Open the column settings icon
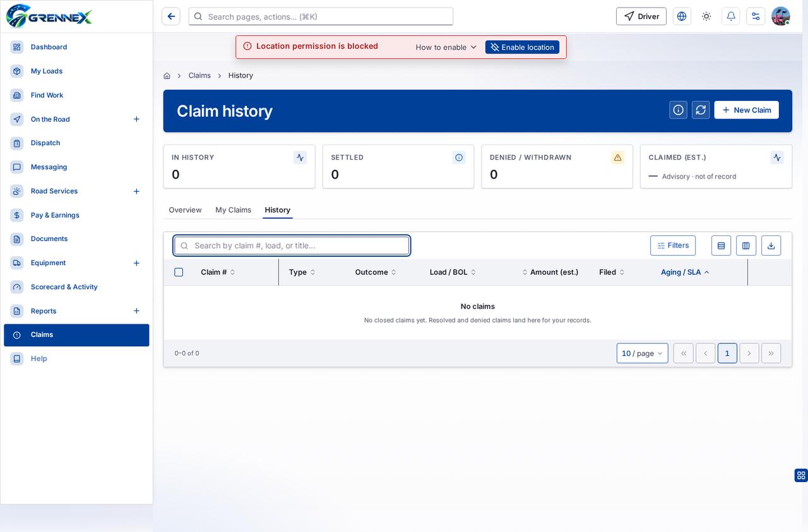808x532 pixels. click(746, 245)
